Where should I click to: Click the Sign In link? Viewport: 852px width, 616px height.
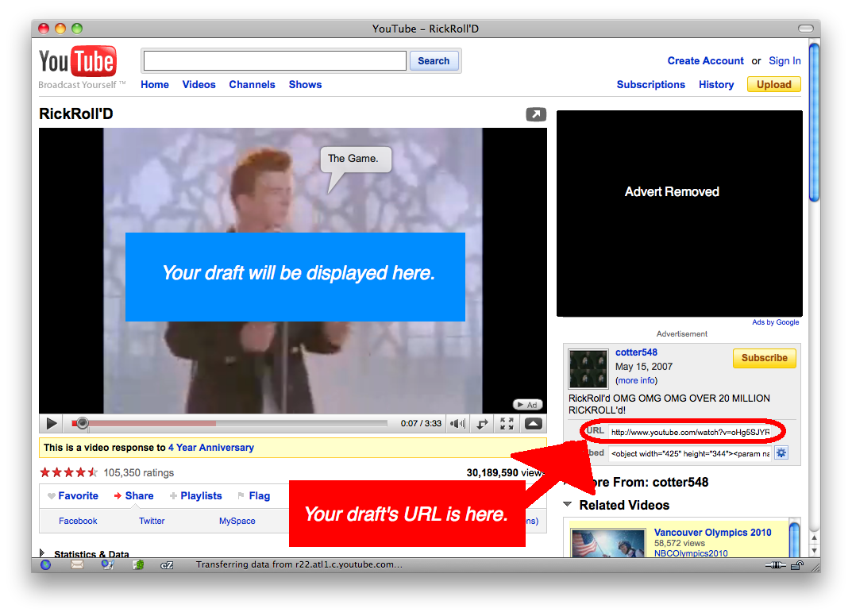785,61
